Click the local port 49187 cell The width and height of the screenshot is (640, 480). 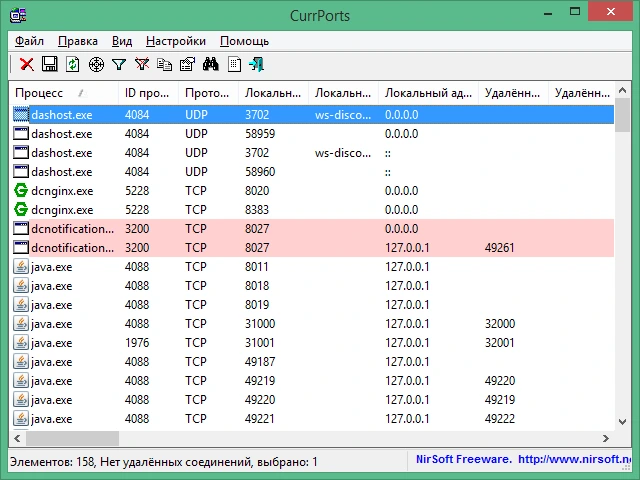260,362
